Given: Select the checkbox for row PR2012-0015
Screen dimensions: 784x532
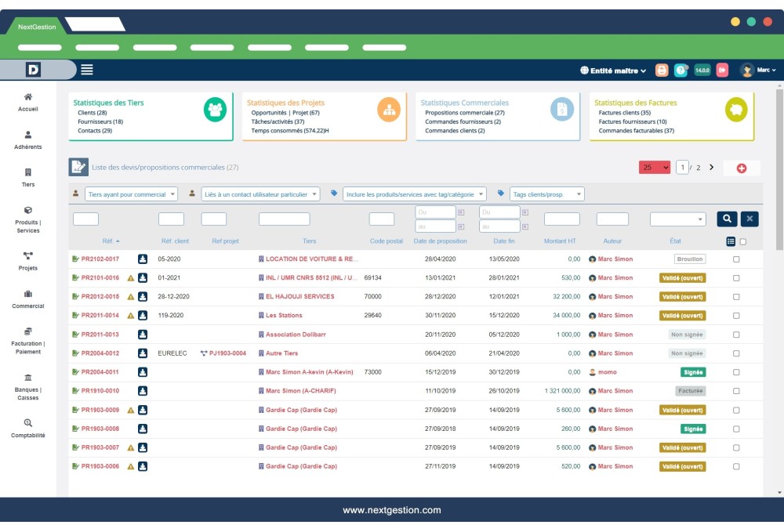Looking at the screenshot, I should [x=735, y=297].
